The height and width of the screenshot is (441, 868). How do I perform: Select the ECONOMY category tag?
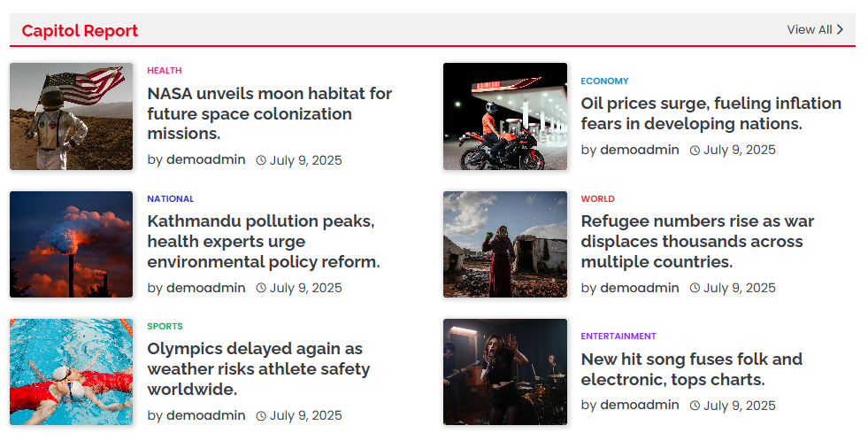pyautogui.click(x=604, y=81)
